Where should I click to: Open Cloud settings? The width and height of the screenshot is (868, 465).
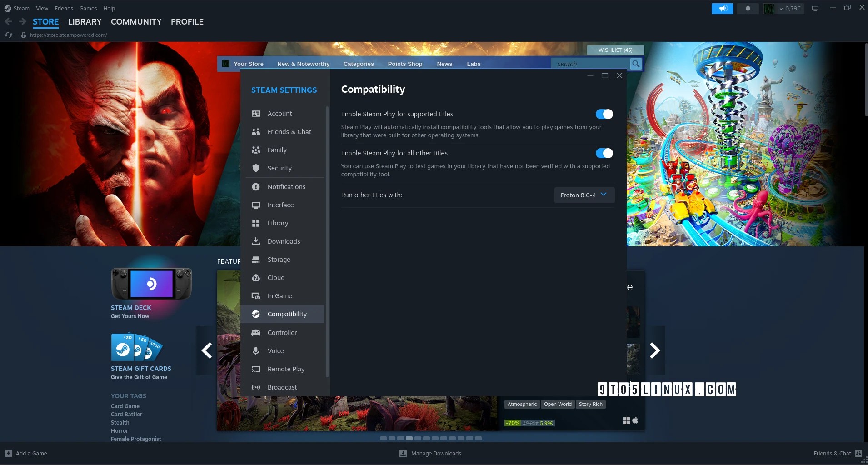pyautogui.click(x=276, y=277)
